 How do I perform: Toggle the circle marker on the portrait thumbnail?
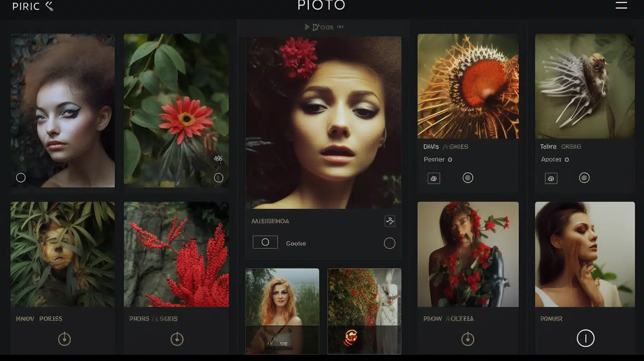(x=20, y=177)
